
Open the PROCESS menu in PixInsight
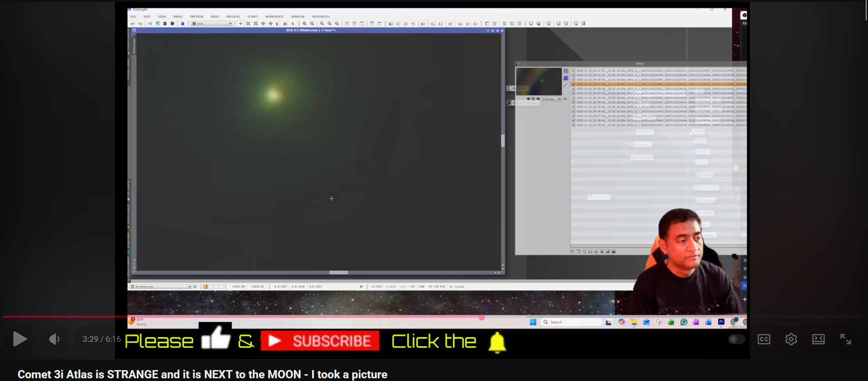click(233, 16)
